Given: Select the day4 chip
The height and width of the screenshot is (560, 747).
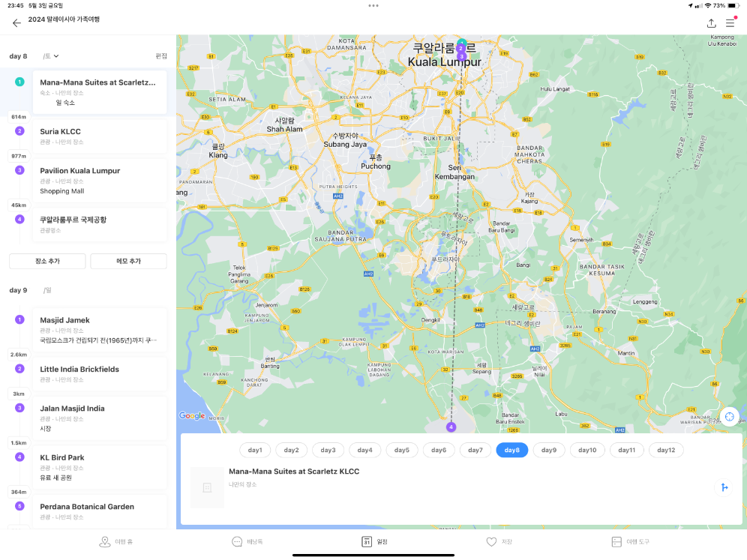Looking at the screenshot, I should [x=365, y=450].
